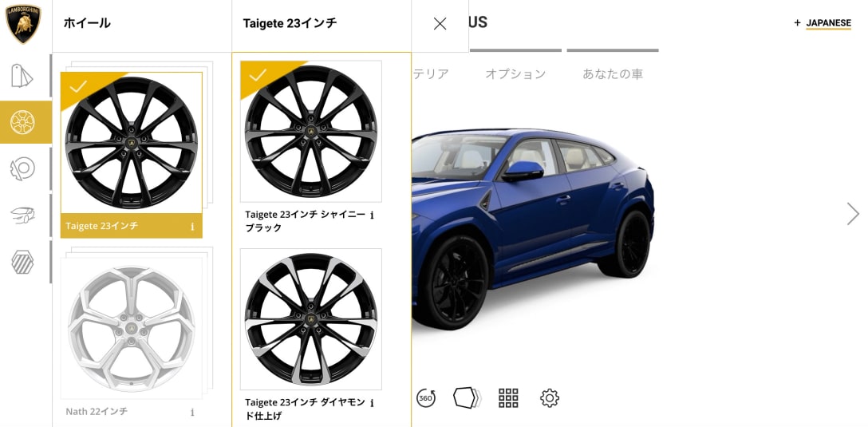The width and height of the screenshot is (868, 427).
Task: Open the camera views icon below car
Action: (468, 397)
